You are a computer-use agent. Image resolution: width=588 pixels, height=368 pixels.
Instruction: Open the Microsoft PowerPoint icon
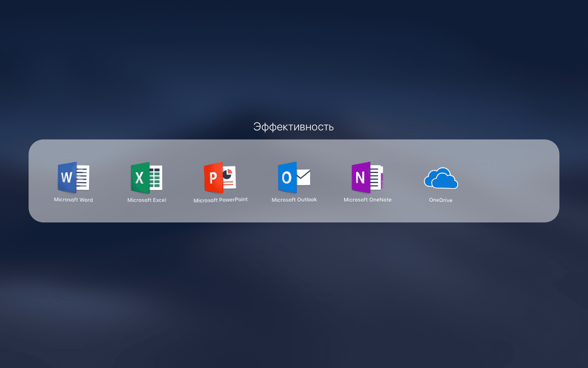(220, 177)
